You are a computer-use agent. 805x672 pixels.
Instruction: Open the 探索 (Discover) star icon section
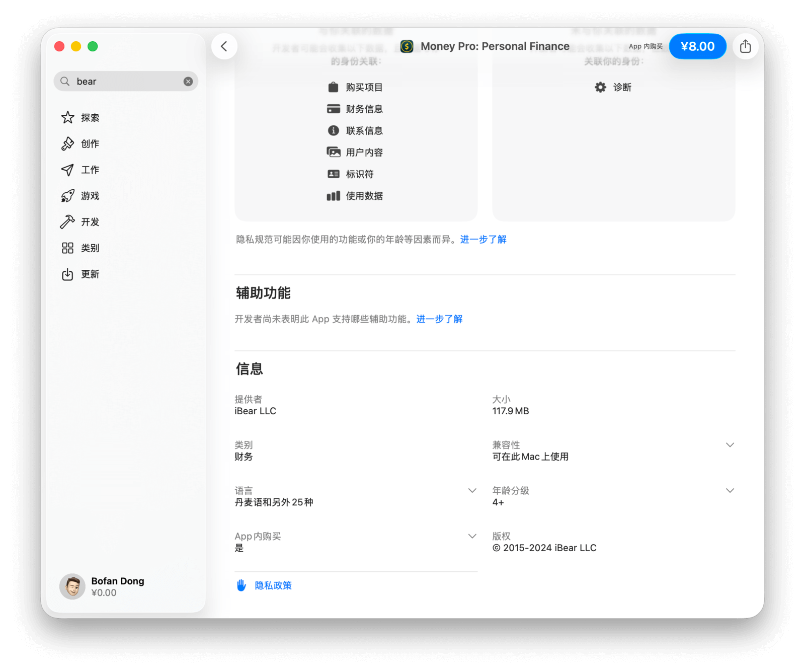click(x=80, y=118)
